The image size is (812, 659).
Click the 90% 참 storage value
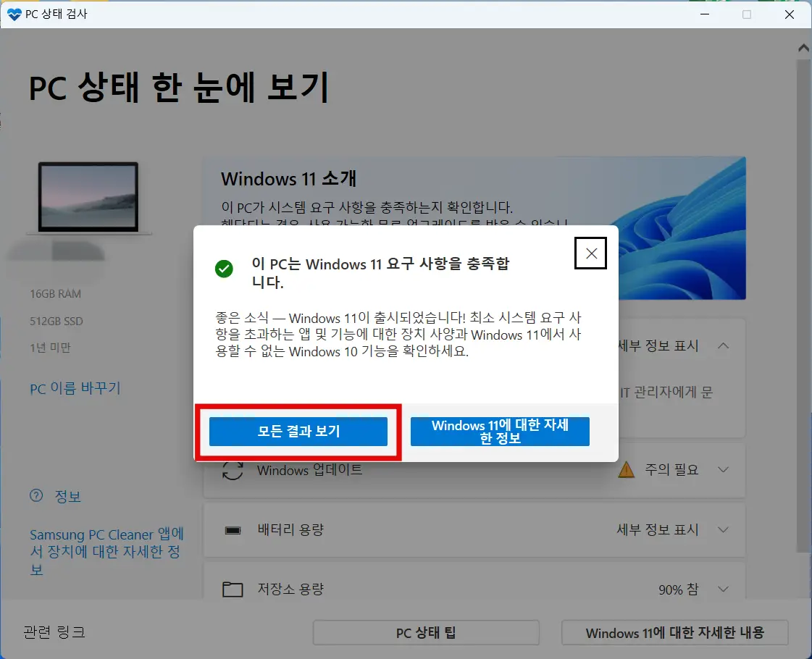pyautogui.click(x=679, y=589)
